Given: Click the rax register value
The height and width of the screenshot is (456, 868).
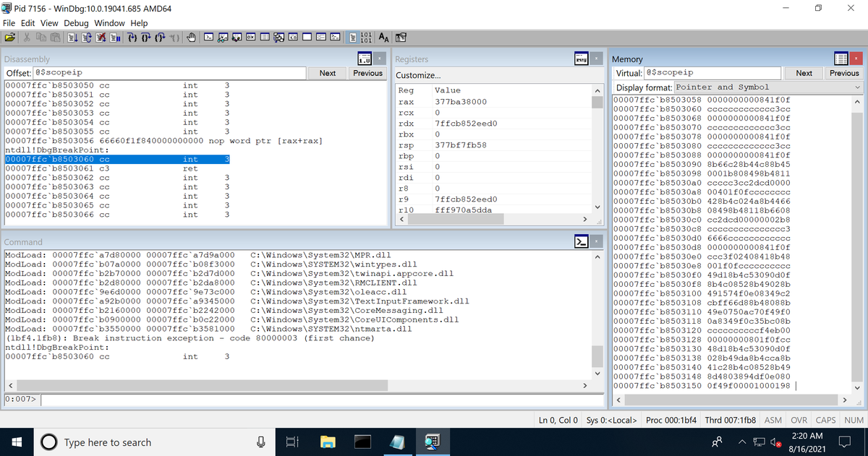Looking at the screenshot, I should [x=460, y=102].
